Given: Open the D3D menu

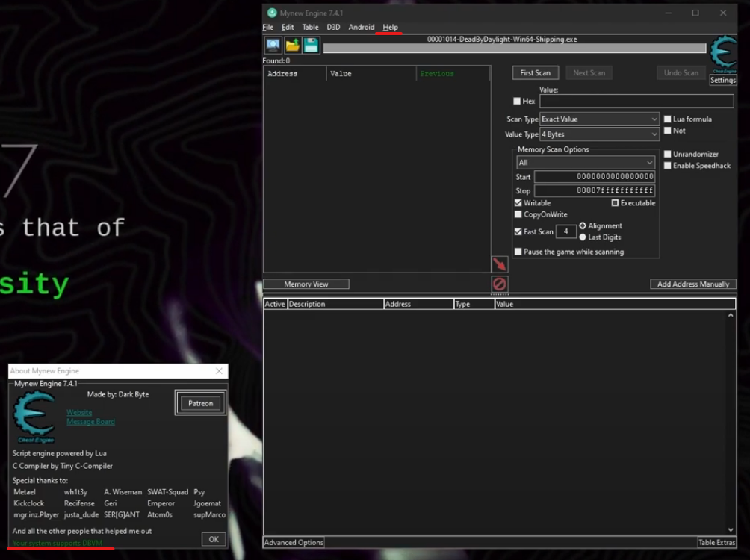Looking at the screenshot, I should click(333, 28).
